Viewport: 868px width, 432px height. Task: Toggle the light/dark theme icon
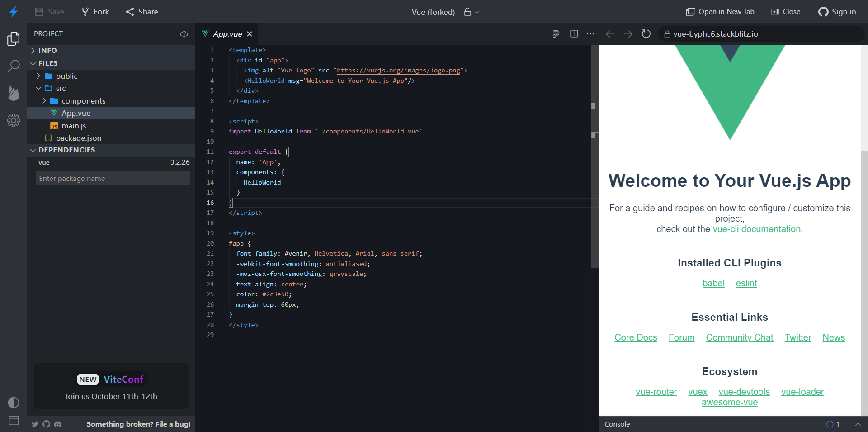14,403
